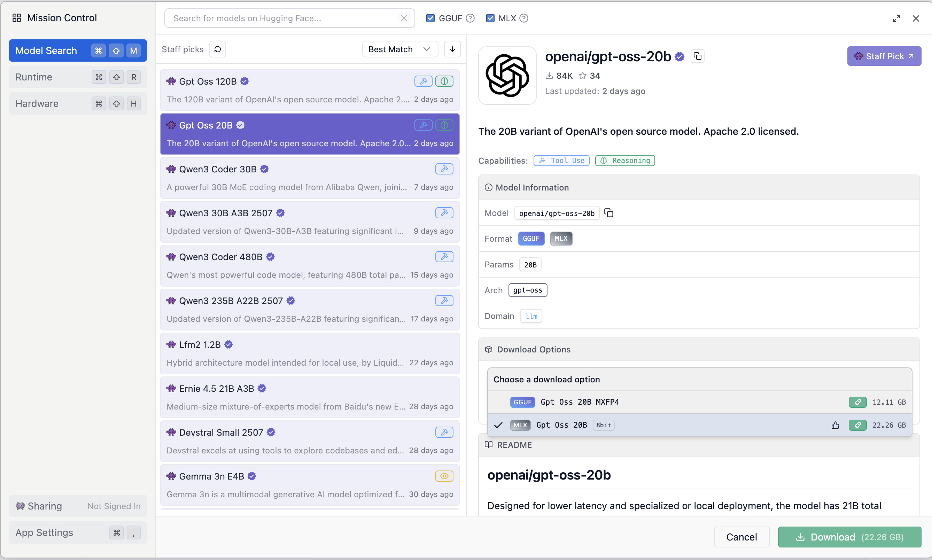Screen dimensions: 932x560
Task: Open the MLX help question mark
Action: tap(523, 18)
